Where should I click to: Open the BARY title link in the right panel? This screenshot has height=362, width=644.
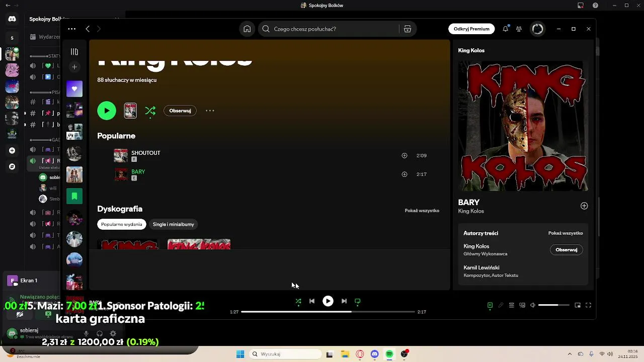tap(469, 203)
